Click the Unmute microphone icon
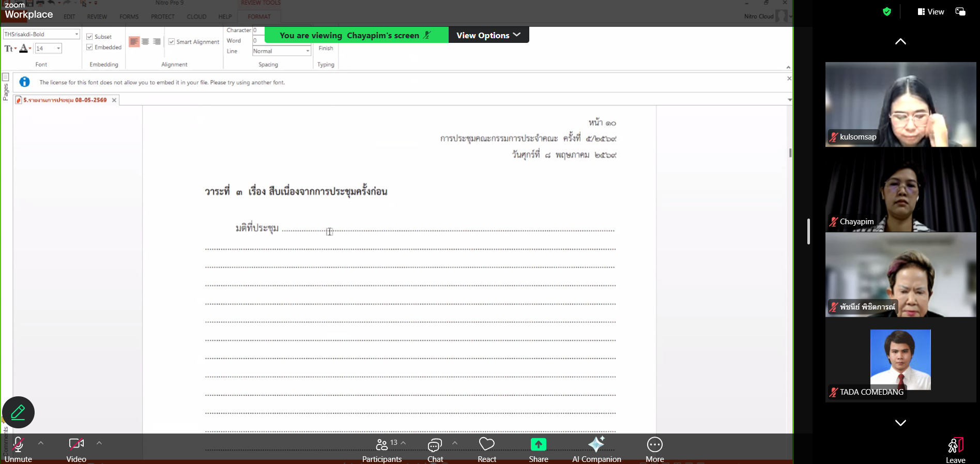The width and height of the screenshot is (980, 464). tap(18, 444)
